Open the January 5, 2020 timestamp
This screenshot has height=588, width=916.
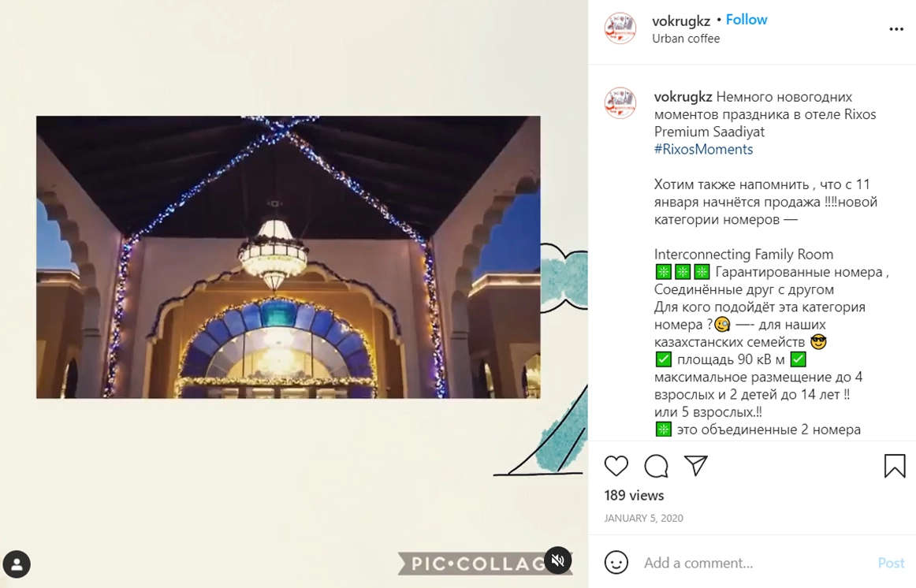point(643,518)
